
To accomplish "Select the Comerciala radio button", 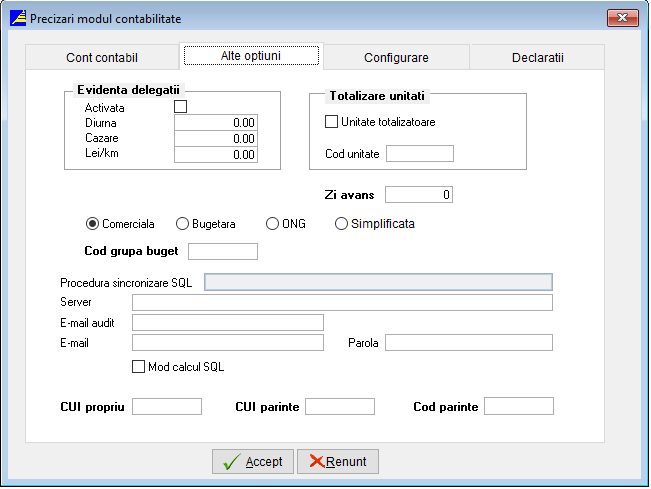I will pos(93,224).
